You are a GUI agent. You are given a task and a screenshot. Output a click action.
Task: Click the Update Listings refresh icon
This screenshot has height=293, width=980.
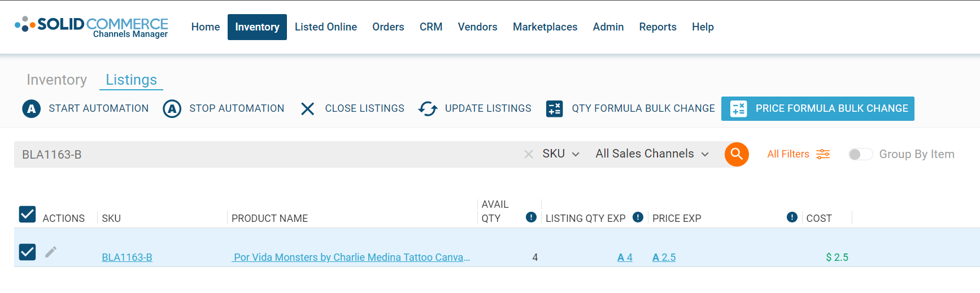(x=428, y=108)
